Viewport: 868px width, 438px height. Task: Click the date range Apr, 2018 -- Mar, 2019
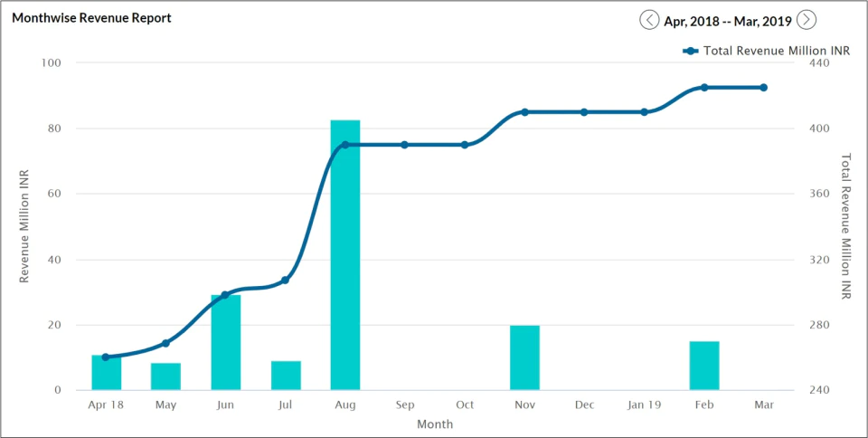coord(727,21)
